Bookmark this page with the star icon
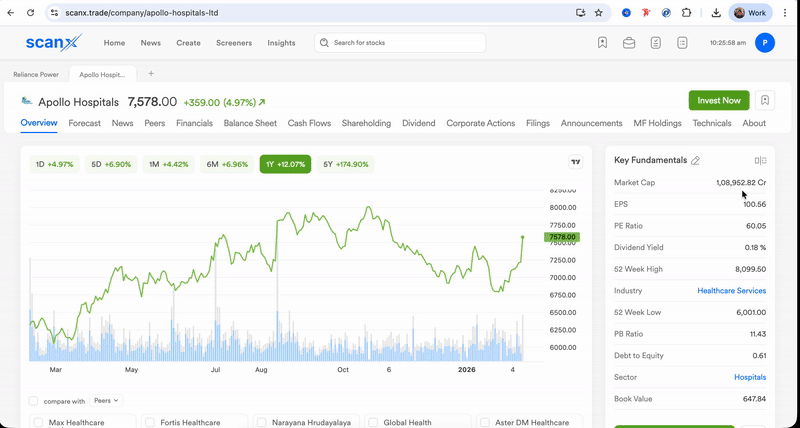Image resolution: width=800 pixels, height=428 pixels. 599,13
